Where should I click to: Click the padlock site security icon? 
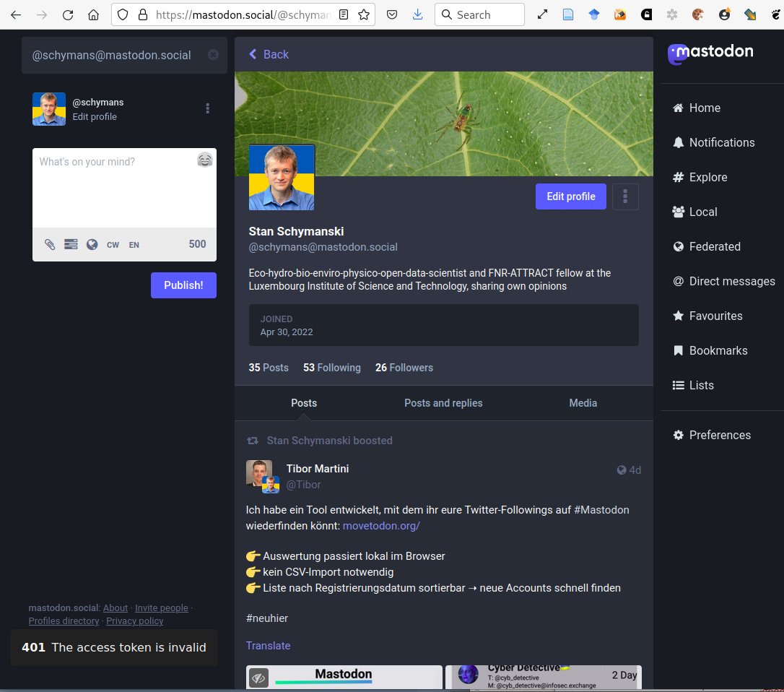(143, 15)
